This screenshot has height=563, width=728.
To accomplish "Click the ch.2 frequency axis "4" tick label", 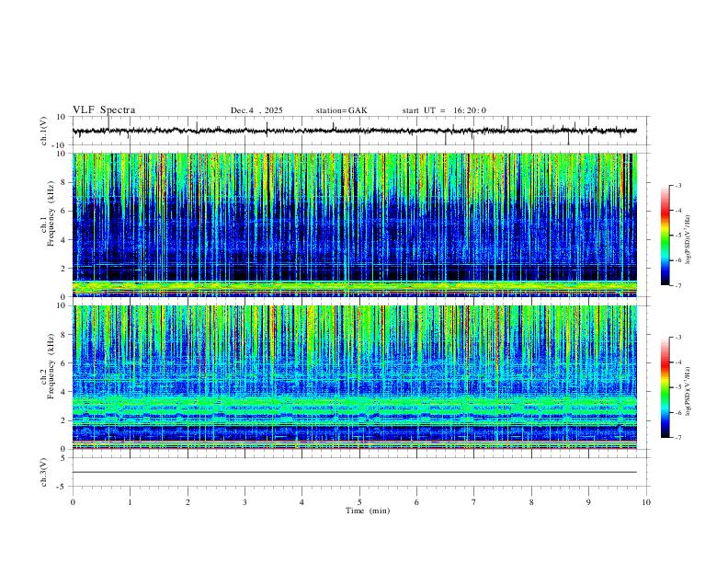I will (x=64, y=392).
